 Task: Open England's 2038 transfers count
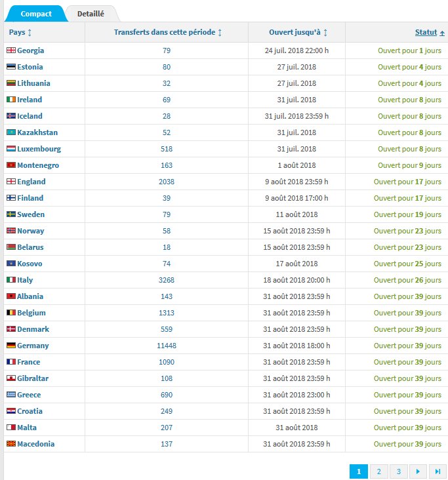point(167,182)
